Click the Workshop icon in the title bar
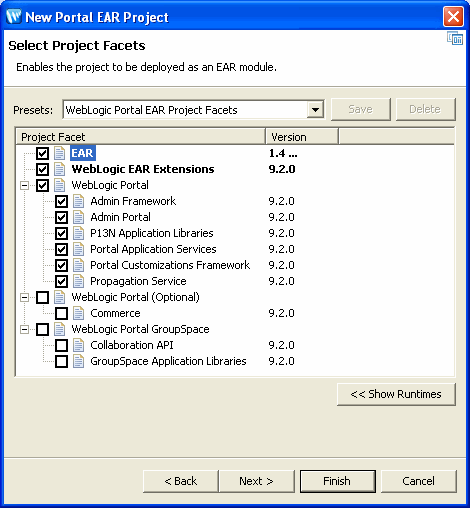 (14, 16)
